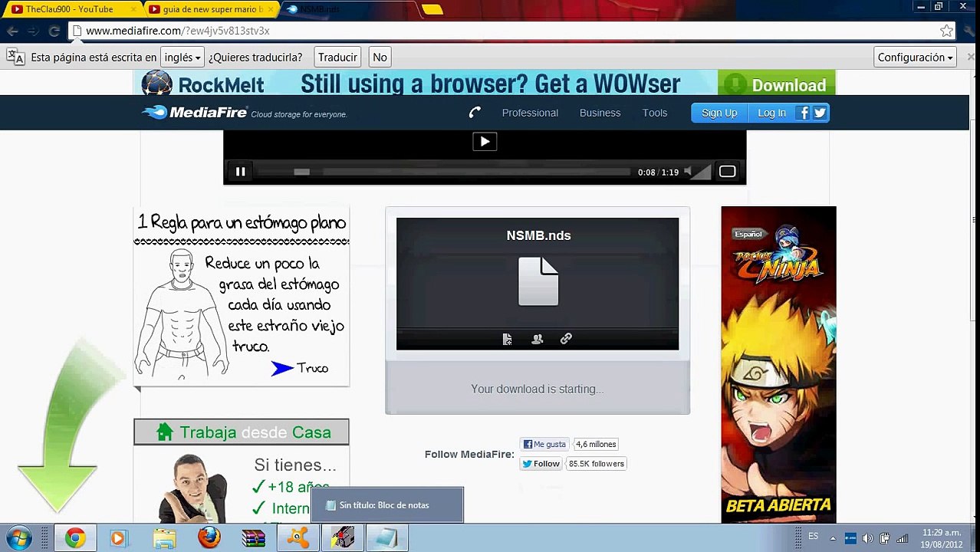Viewport: 980px width, 552px height.
Task: Pause the video ad
Action: [x=240, y=172]
